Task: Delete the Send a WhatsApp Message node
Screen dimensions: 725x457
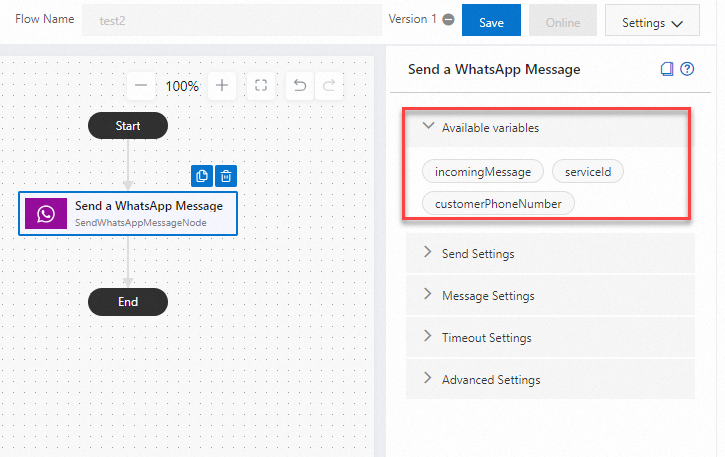Action: click(x=226, y=176)
